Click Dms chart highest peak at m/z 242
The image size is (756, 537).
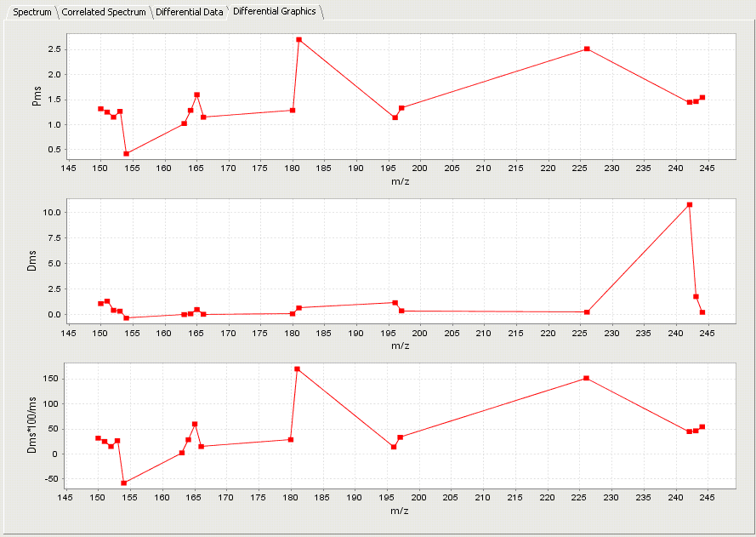pyautogui.click(x=689, y=204)
